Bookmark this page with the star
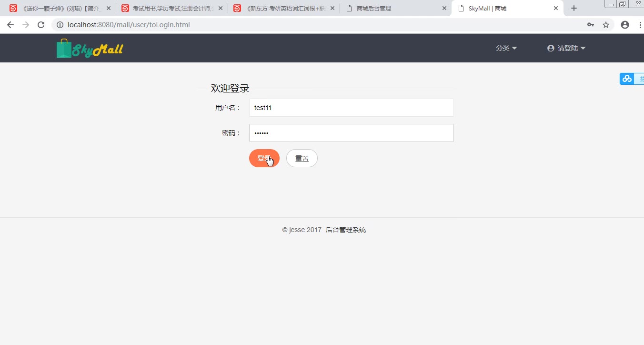This screenshot has height=345, width=644. (x=606, y=25)
